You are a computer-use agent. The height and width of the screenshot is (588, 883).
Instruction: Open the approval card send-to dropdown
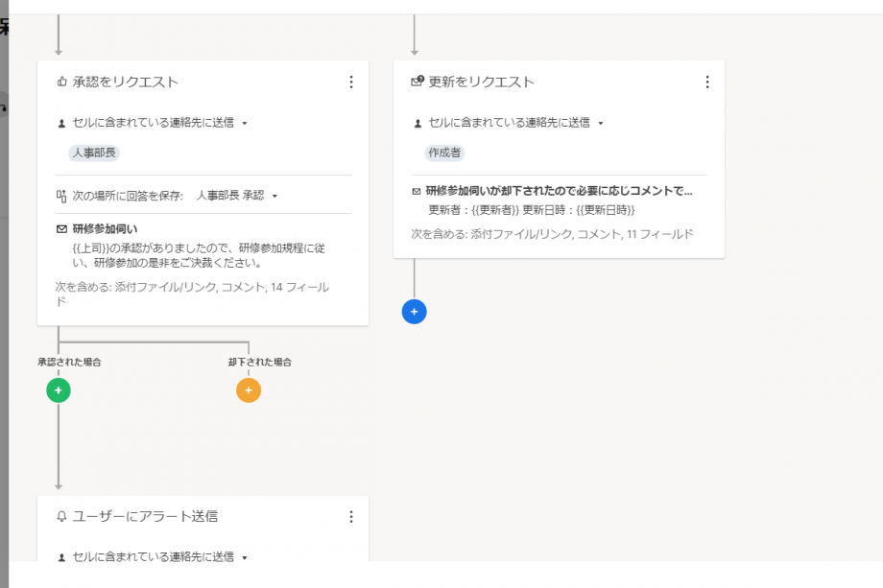click(243, 124)
